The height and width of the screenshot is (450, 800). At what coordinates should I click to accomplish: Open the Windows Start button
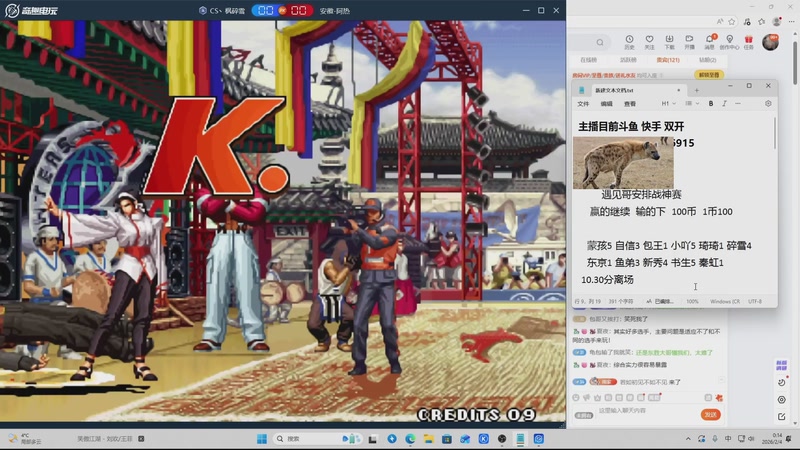(x=262, y=439)
